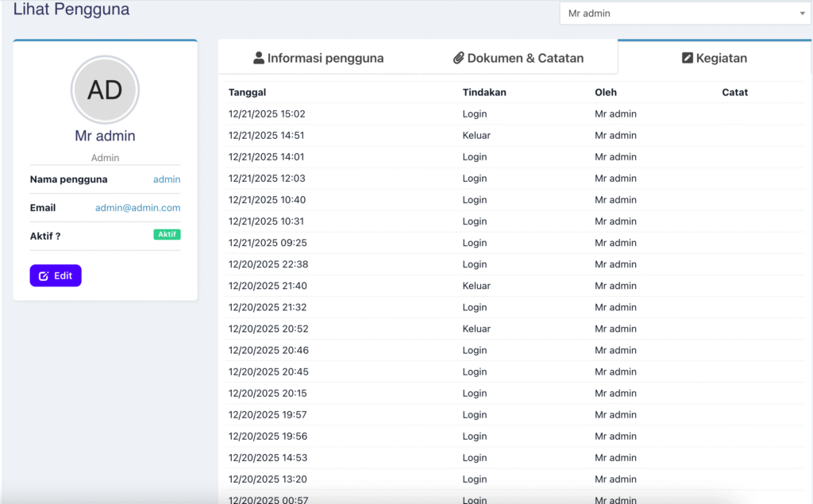Click the person icon in Informasi pengguna tab
Screen dimensions: 813x504
(259, 58)
